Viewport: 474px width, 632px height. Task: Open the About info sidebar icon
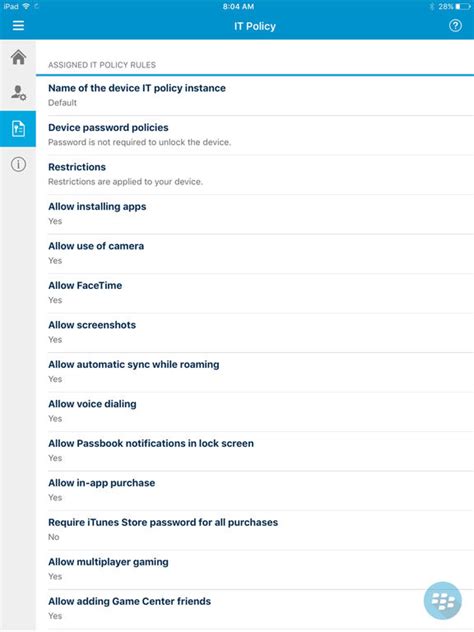tap(18, 164)
